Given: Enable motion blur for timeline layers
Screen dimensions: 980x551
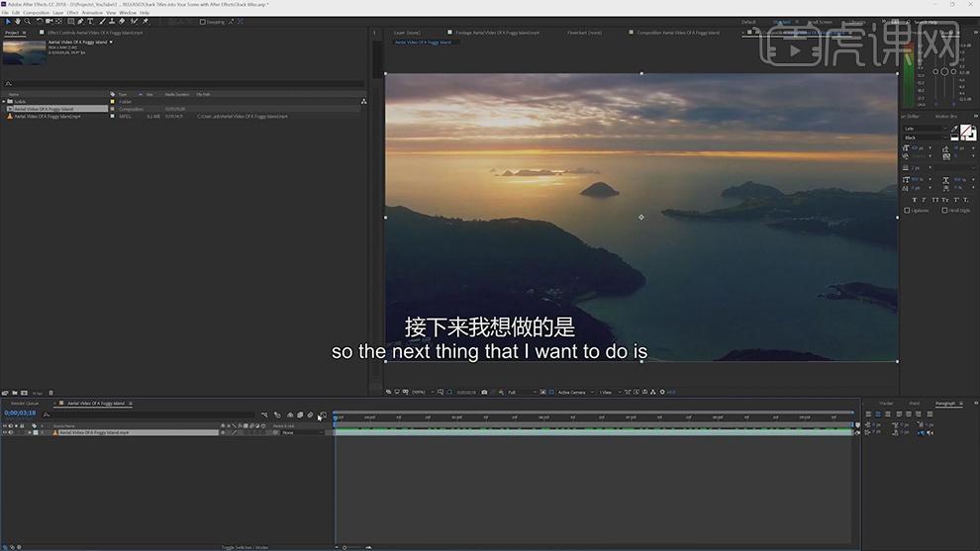Looking at the screenshot, I should pyautogui.click(x=310, y=415).
